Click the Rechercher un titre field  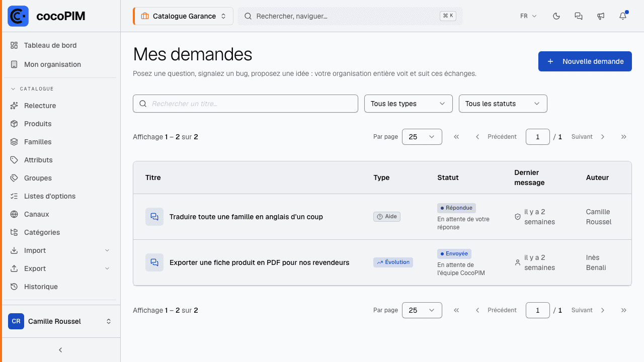246,104
